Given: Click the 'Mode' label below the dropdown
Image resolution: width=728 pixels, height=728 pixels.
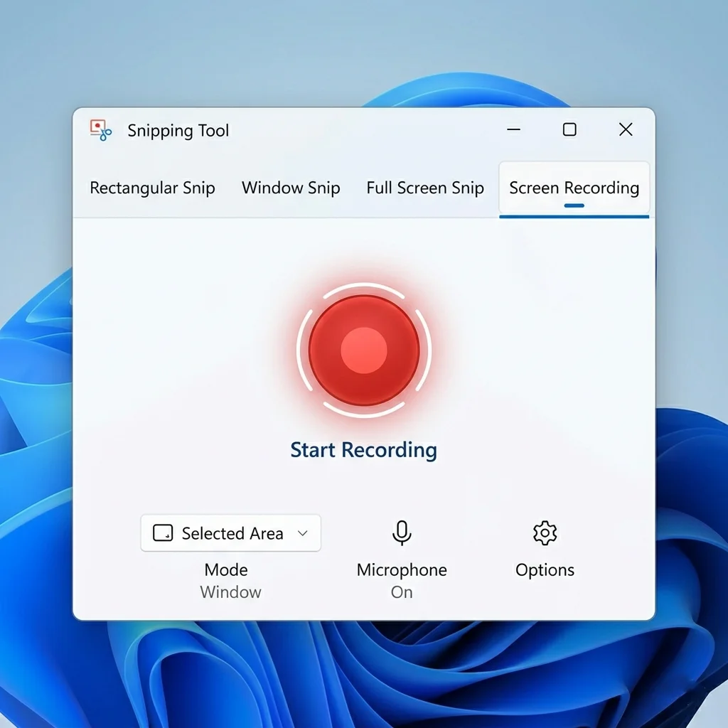Looking at the screenshot, I should point(225,569).
